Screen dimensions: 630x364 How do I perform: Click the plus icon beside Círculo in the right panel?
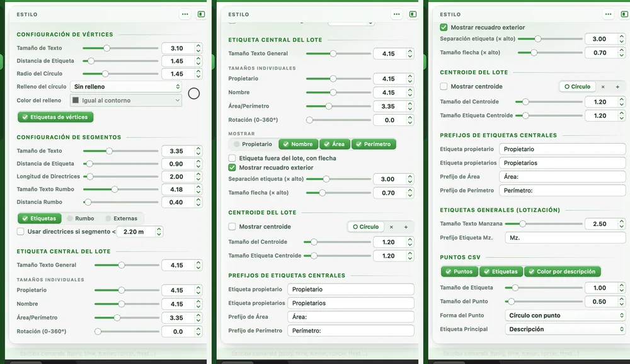[x=617, y=87]
